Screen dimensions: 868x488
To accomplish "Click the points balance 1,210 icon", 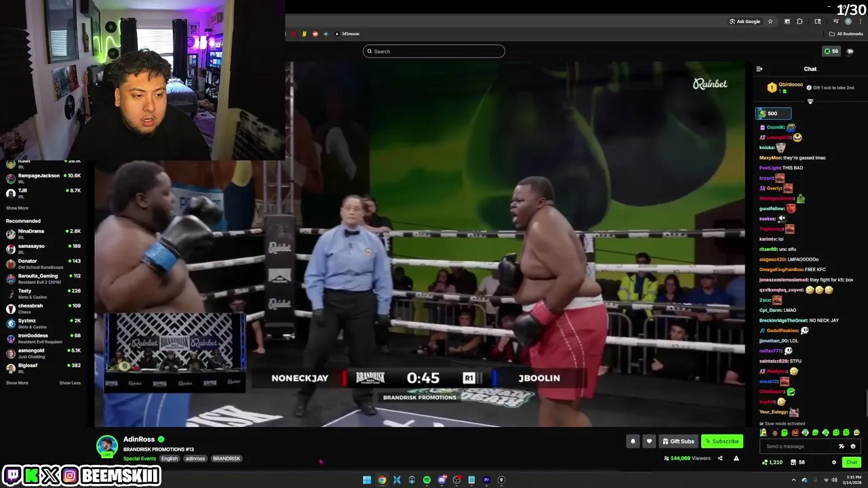I will (772, 462).
